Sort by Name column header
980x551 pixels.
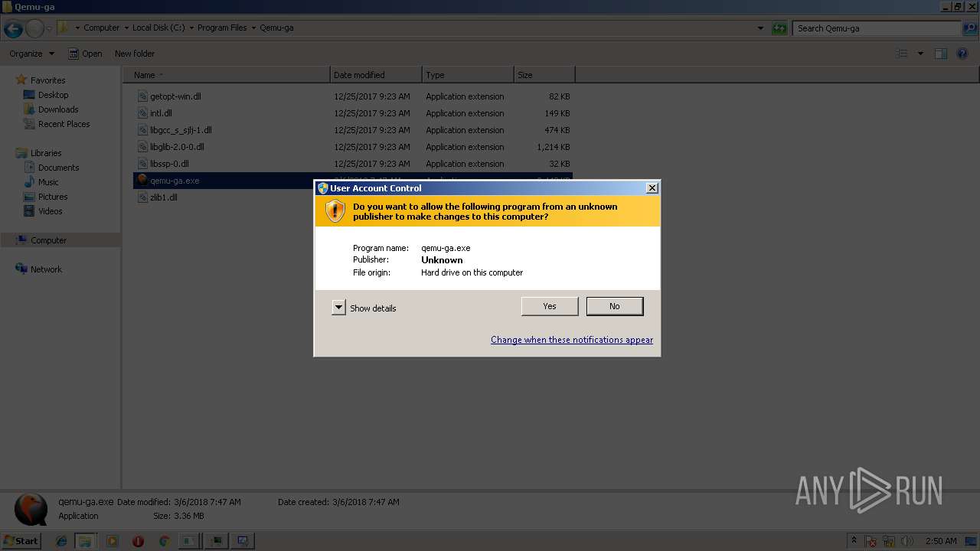point(227,75)
